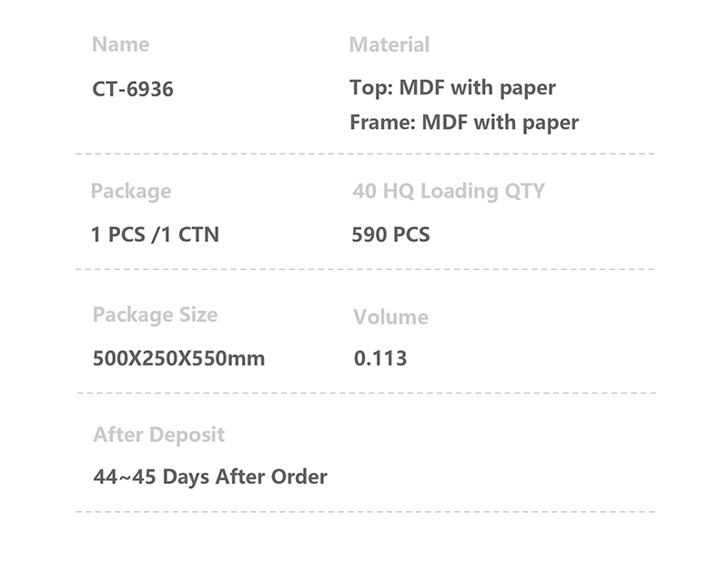This screenshot has height=582, width=728.
Task: Click the 'Volume' field label
Action: (390, 317)
